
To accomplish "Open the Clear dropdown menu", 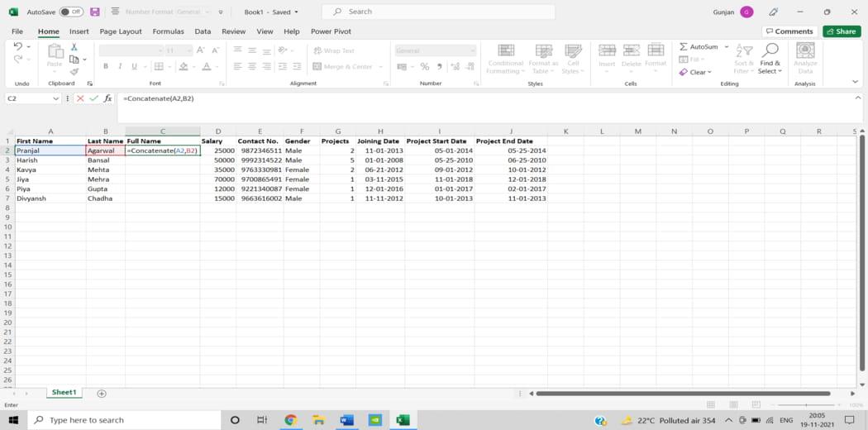I will click(695, 72).
